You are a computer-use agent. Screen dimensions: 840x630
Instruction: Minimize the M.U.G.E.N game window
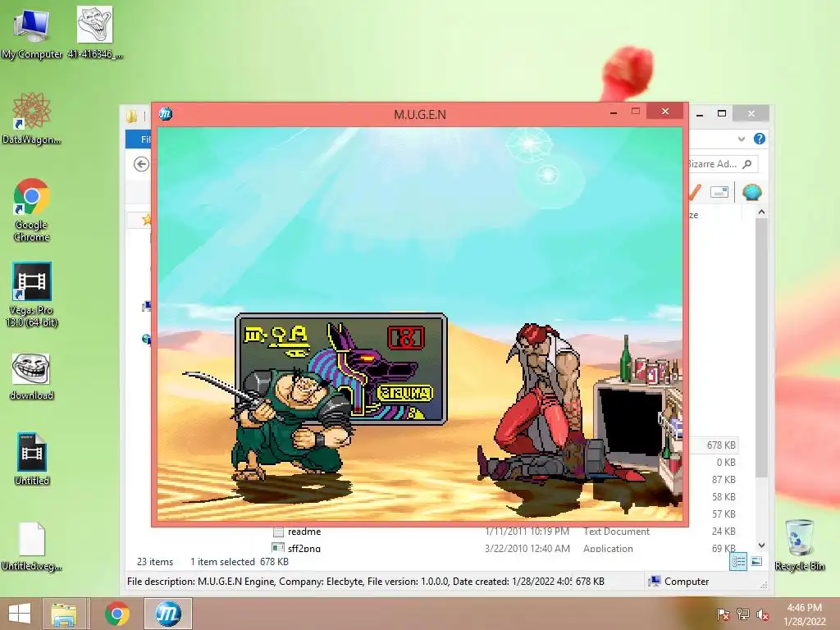[x=614, y=112]
